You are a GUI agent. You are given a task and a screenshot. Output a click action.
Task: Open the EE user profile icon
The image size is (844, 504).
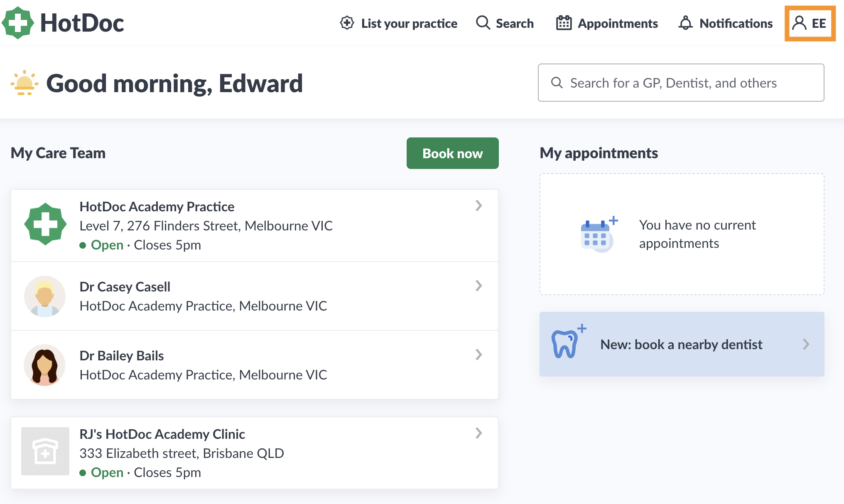[799, 23]
